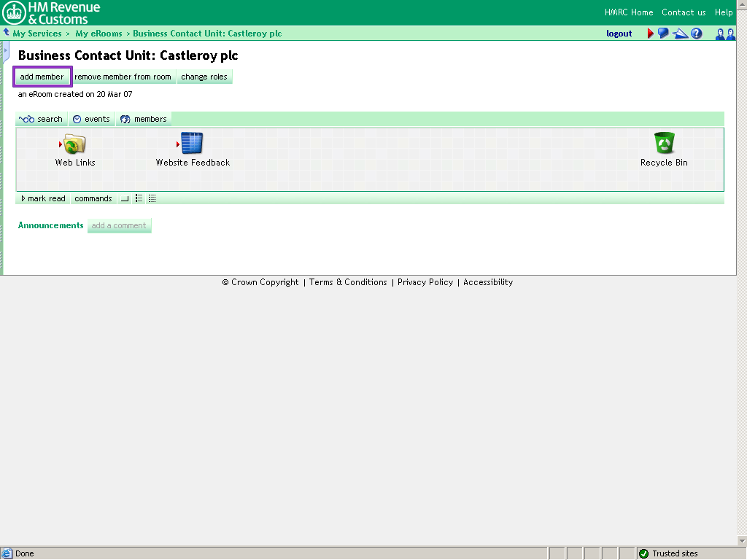The height and width of the screenshot is (560, 747).
Task: Open the add a comment field under Announcements
Action: [119, 225]
